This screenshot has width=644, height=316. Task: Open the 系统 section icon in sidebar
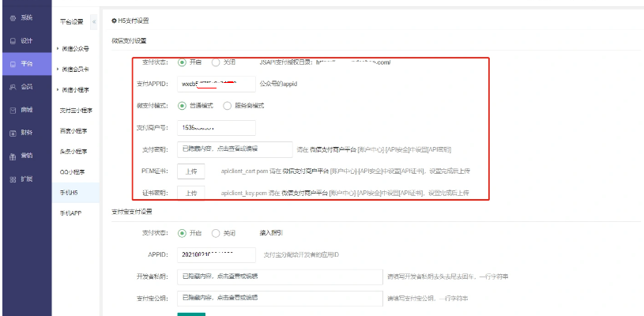point(11,17)
